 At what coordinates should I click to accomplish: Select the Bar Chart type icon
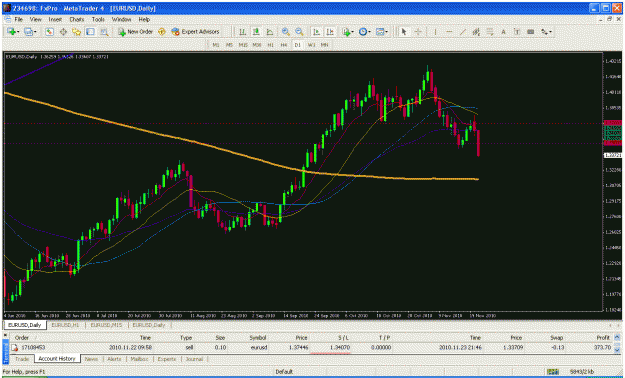pyautogui.click(x=242, y=32)
